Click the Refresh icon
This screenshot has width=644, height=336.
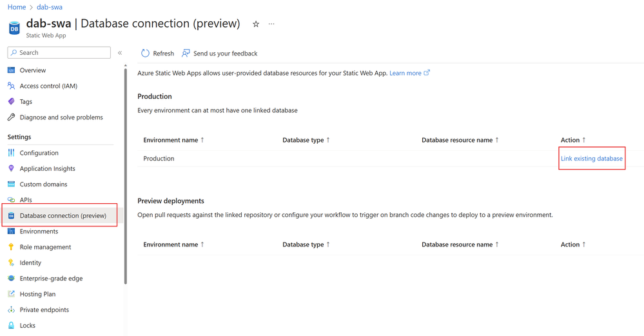coord(145,54)
